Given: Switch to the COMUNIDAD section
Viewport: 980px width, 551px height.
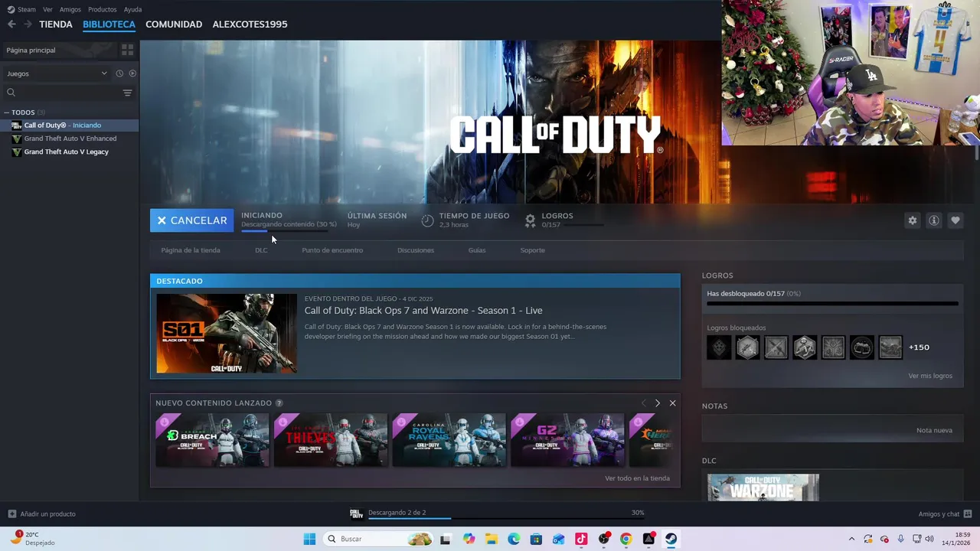Looking at the screenshot, I should pyautogui.click(x=174, y=24).
